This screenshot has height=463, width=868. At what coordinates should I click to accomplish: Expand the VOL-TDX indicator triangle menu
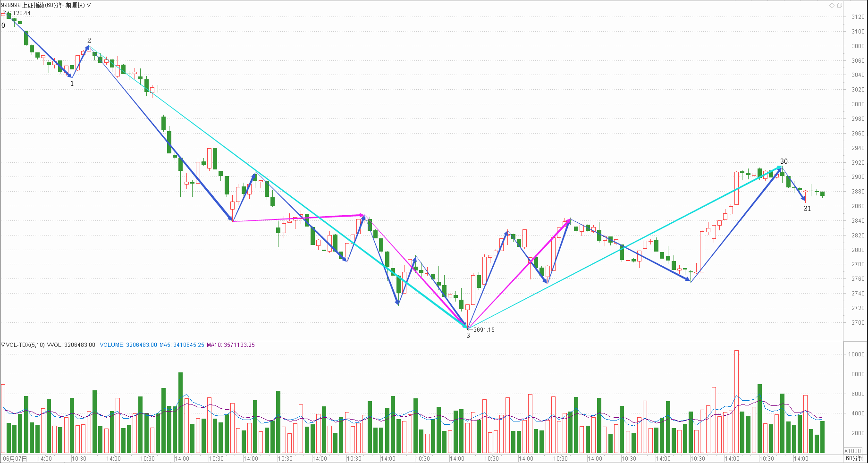(3, 345)
